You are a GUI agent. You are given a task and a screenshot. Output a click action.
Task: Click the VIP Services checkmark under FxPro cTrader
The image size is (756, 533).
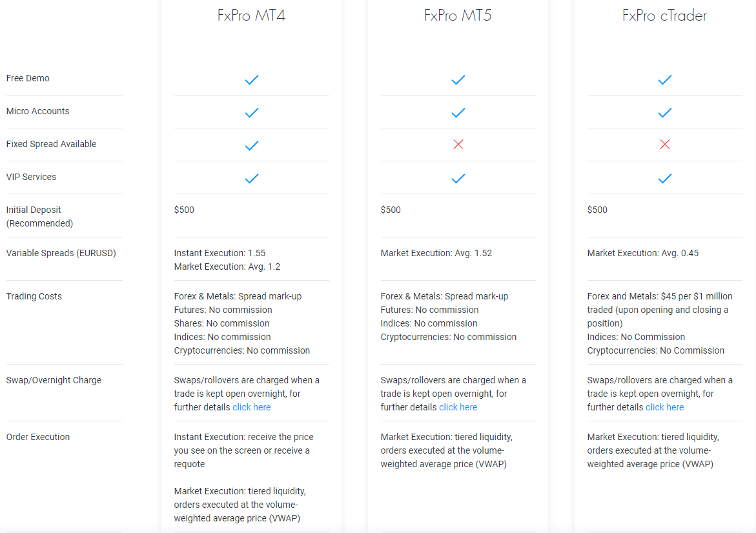tap(665, 179)
